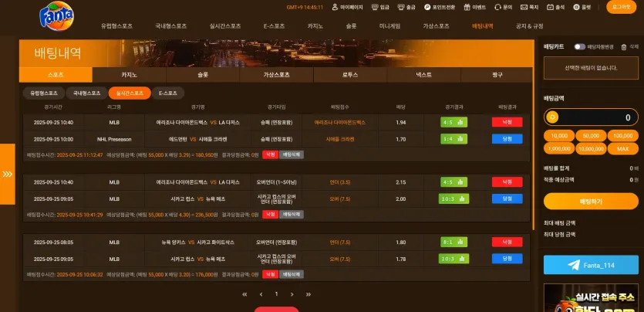The height and width of the screenshot is (312, 644).
Task: Add 10,000,000 to bet amount
Action: point(591,149)
